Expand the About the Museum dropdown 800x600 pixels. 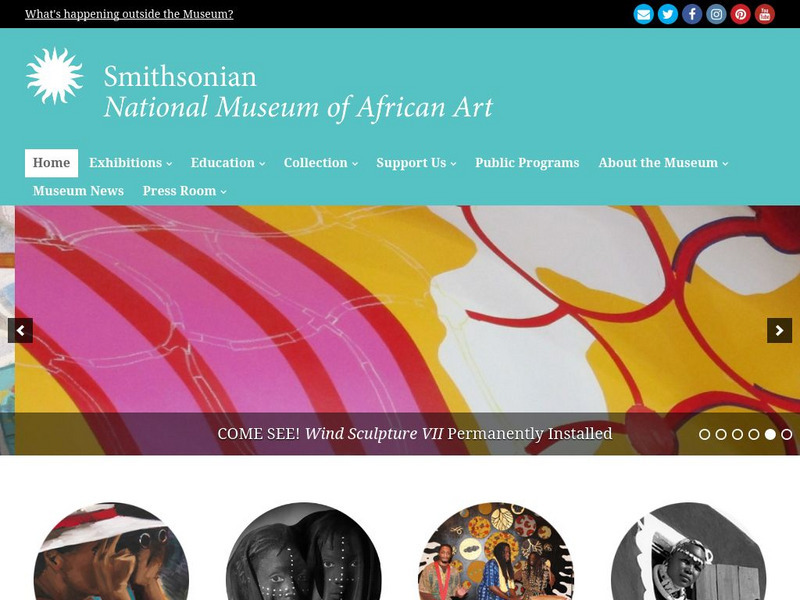(x=663, y=163)
